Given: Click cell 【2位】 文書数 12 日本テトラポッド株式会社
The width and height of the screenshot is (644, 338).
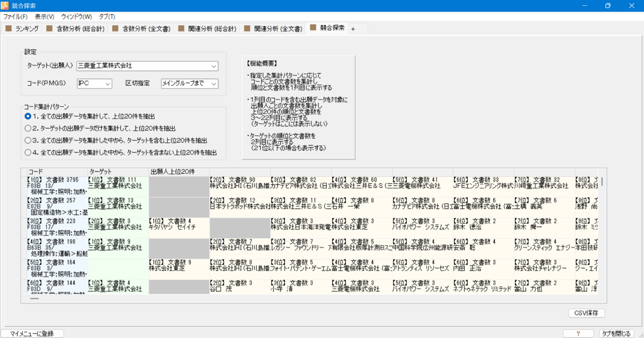Looking at the screenshot, I should tap(240, 207).
